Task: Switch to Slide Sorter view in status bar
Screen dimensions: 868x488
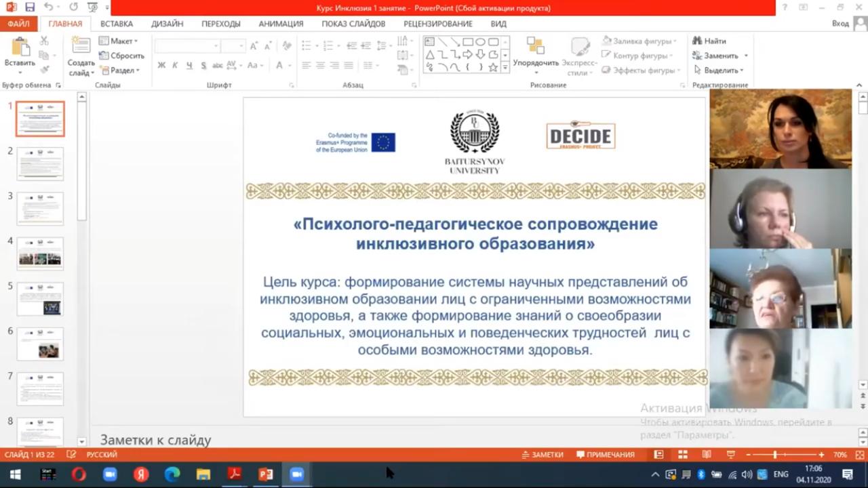Action: coord(683,455)
